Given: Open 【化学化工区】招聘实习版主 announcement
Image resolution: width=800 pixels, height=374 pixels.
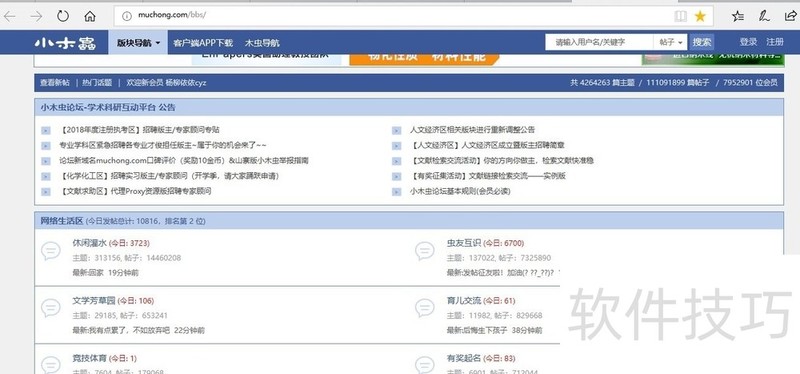Looking at the screenshot, I should tap(169, 176).
